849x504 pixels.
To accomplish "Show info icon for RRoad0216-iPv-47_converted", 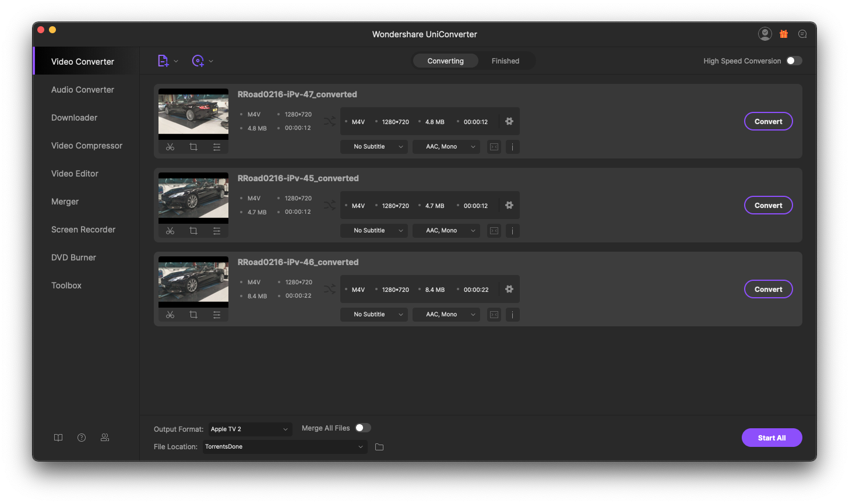I will (x=513, y=147).
